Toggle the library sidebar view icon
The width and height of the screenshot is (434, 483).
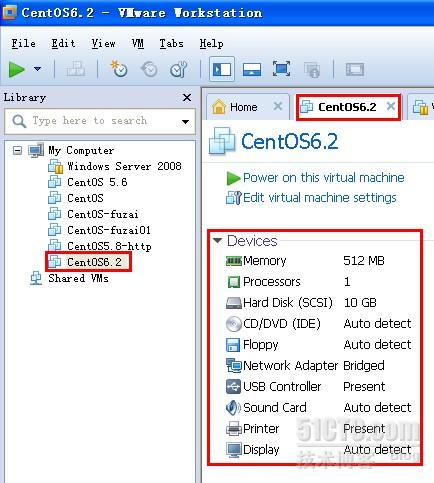[x=222, y=69]
